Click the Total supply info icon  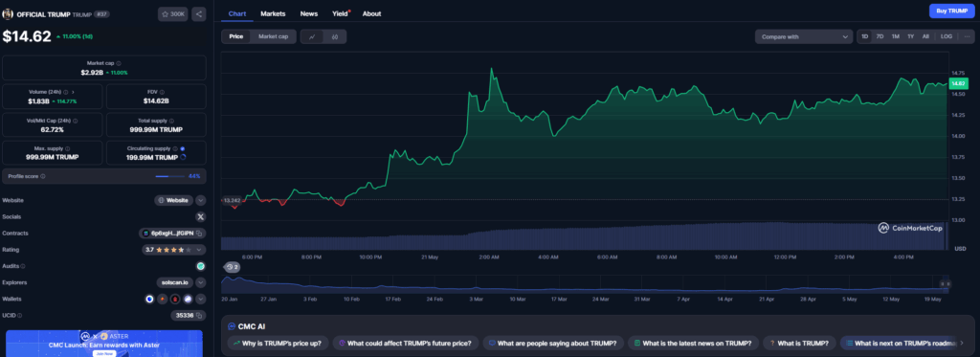(172, 121)
